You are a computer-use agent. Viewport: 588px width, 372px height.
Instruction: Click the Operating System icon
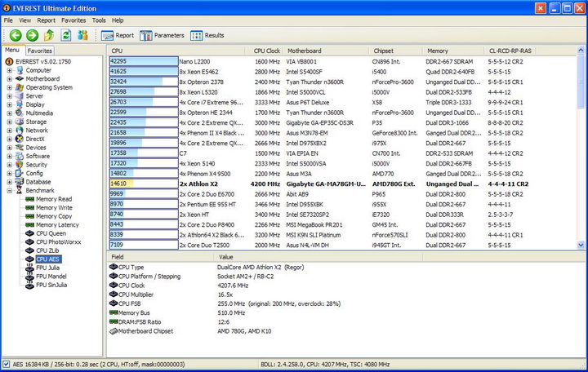click(x=20, y=87)
